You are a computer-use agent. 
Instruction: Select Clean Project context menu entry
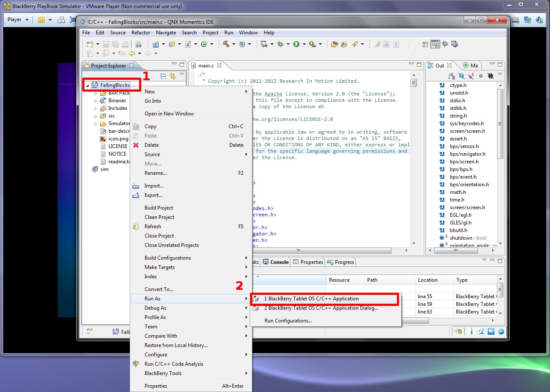(x=191, y=217)
